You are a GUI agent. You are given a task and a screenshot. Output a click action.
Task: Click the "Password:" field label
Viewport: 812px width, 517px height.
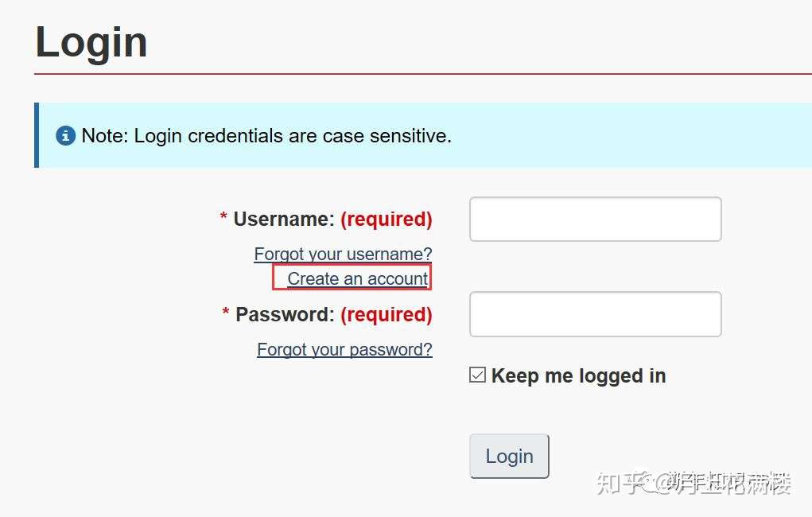coord(285,314)
